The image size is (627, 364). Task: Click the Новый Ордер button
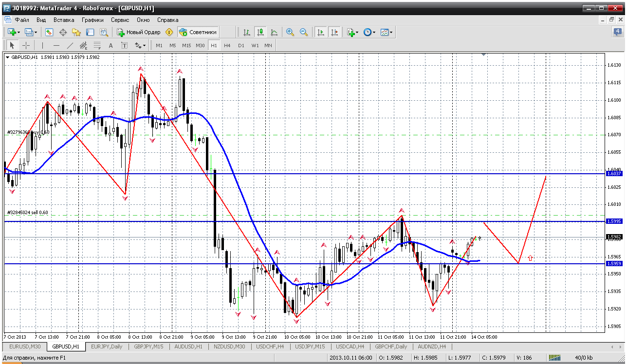pyautogui.click(x=139, y=32)
